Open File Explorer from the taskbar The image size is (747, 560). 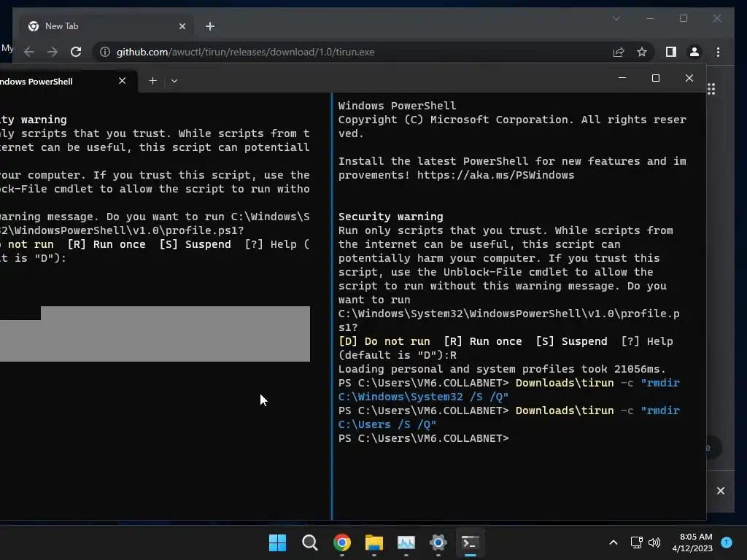click(374, 542)
